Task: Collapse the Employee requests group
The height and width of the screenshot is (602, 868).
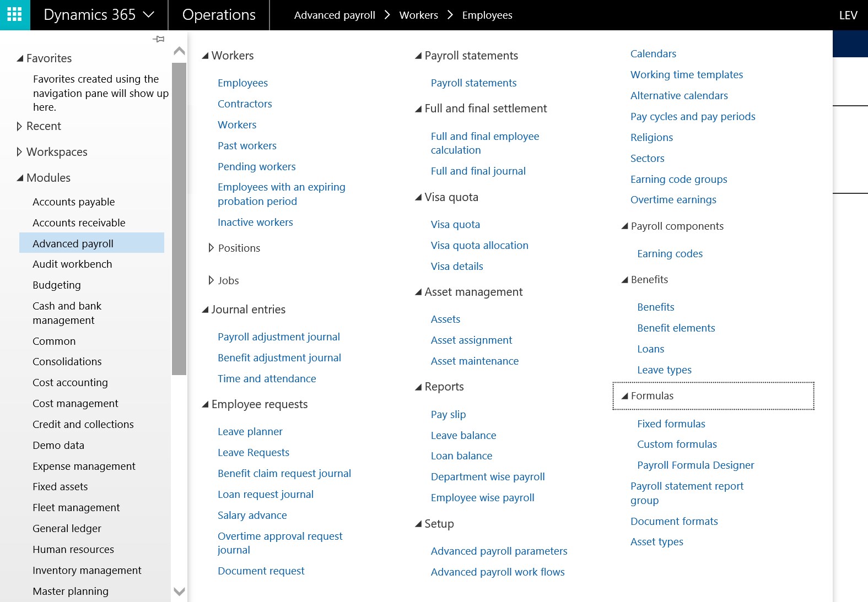Action: pos(205,404)
